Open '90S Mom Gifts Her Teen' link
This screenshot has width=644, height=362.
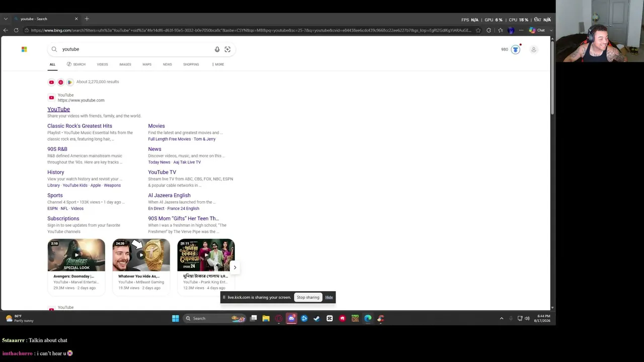[x=184, y=219]
